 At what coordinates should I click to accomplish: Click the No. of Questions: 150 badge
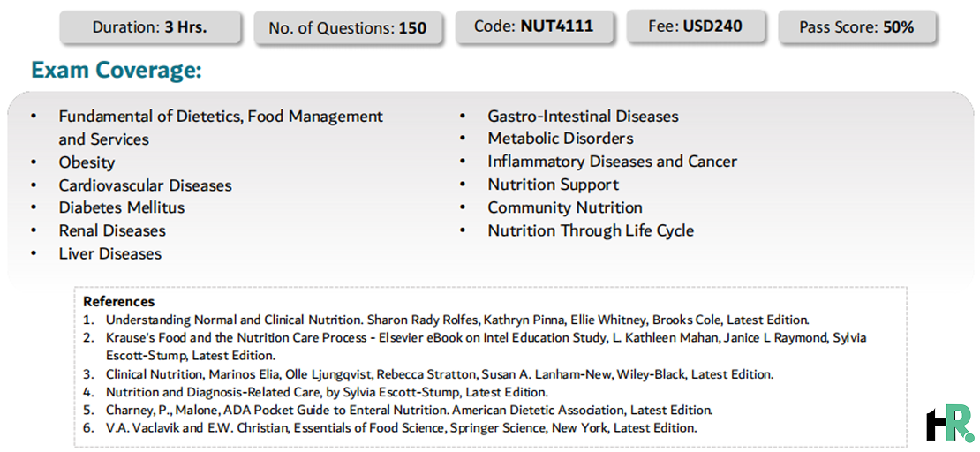point(348,28)
